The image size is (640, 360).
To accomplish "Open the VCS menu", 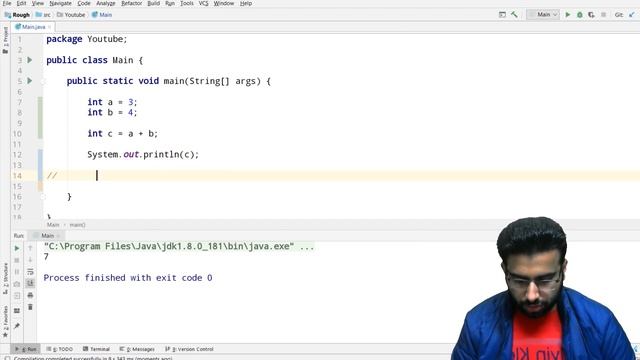I will pyautogui.click(x=203, y=3).
